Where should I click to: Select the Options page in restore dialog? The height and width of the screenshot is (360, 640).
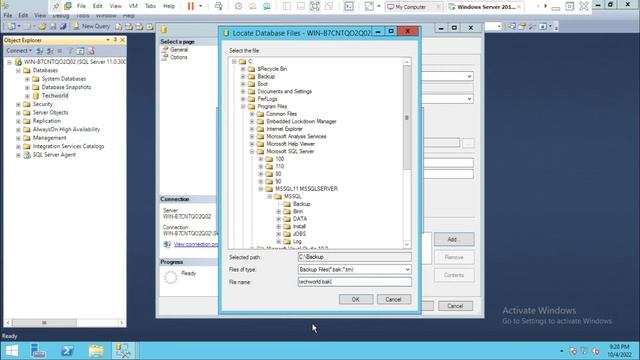[x=178, y=58]
